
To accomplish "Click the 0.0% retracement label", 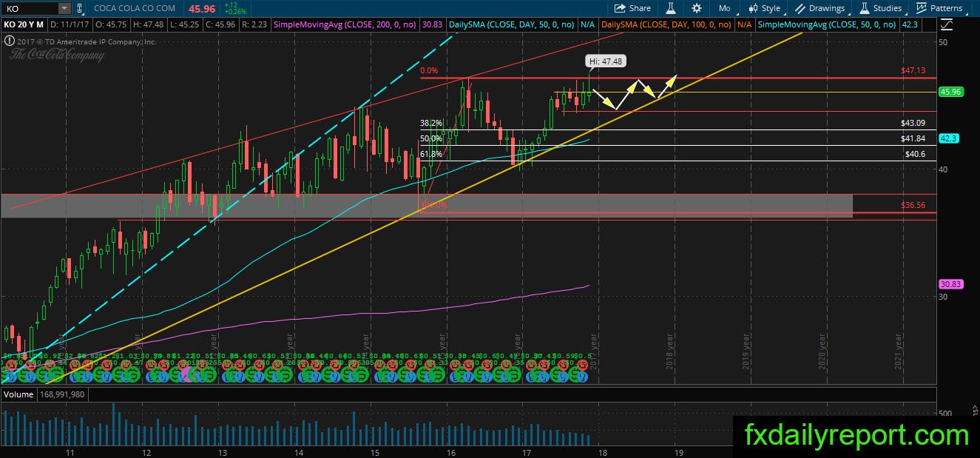I will coord(429,71).
